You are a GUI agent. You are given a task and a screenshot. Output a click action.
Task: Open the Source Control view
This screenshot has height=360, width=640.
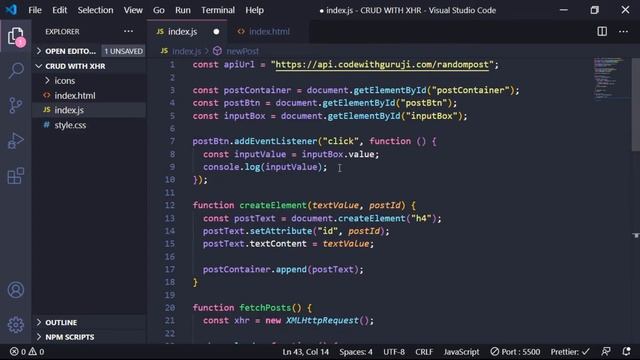coord(16,105)
